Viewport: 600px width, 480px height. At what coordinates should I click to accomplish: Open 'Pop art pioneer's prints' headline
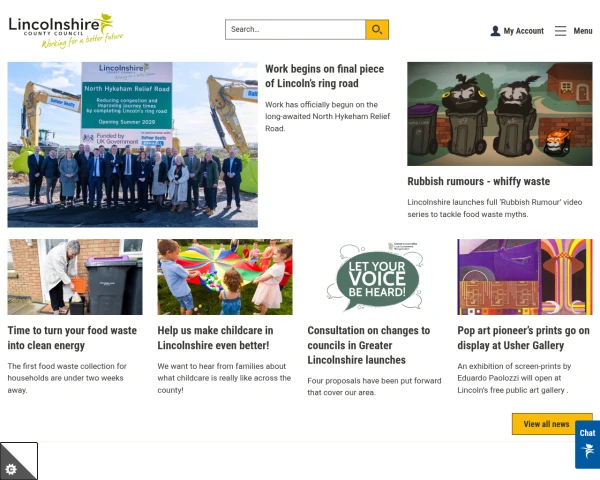pos(523,338)
